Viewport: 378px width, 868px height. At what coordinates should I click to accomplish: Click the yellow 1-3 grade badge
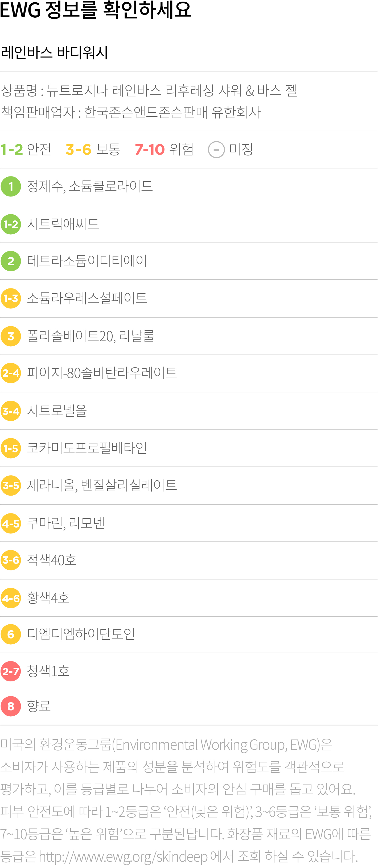pos(11,298)
